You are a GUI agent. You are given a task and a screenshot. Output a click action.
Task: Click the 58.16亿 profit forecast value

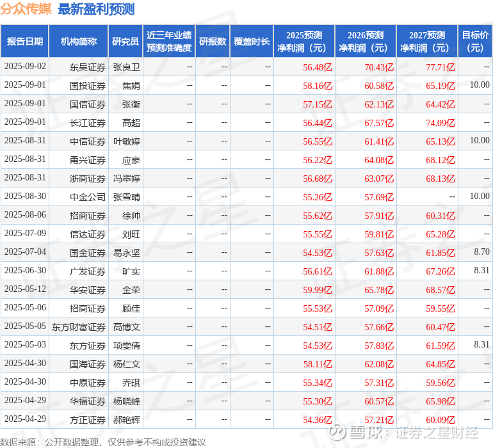tap(318, 86)
